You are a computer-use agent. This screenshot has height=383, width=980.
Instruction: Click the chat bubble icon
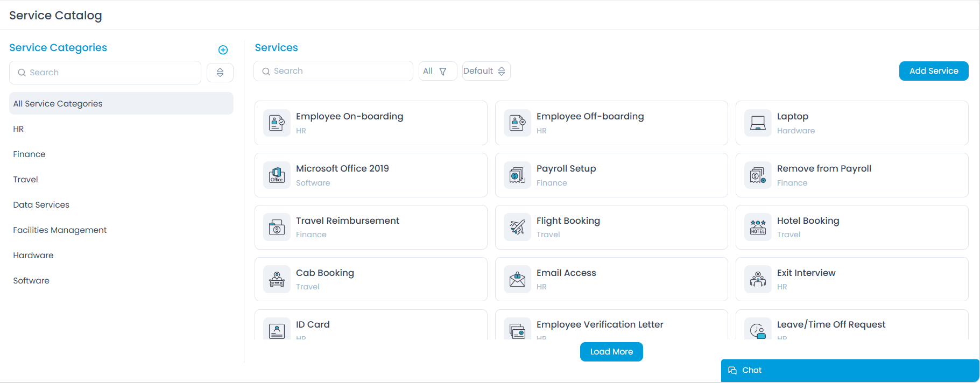732,370
